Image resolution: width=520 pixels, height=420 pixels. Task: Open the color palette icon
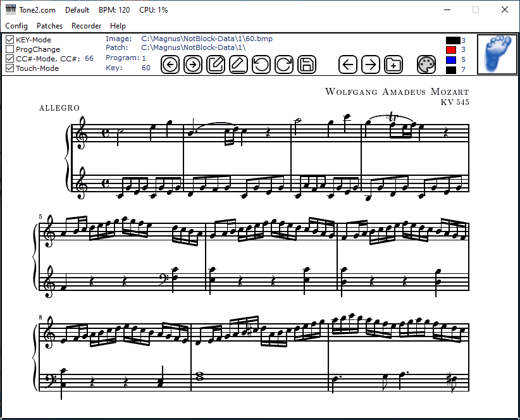click(x=426, y=65)
